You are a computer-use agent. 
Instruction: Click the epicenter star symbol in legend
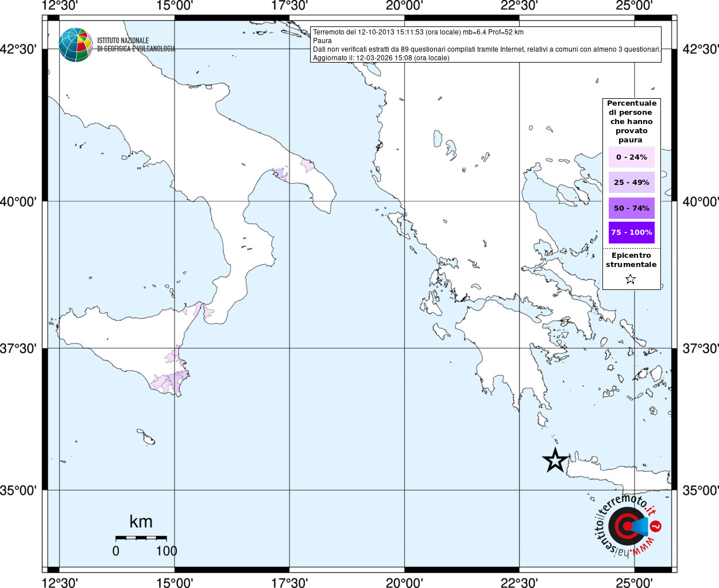(x=631, y=279)
